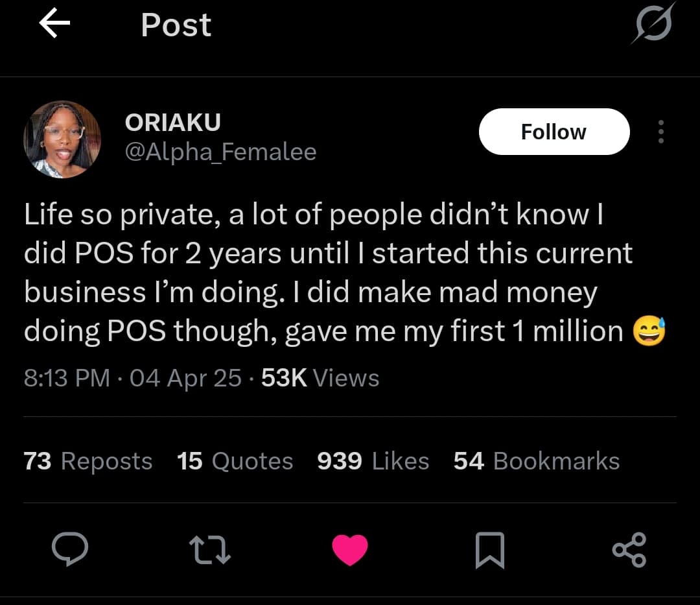Viewport: 700px width, 605px height.
Task: View the 15 Quotes list
Action: click(x=235, y=461)
